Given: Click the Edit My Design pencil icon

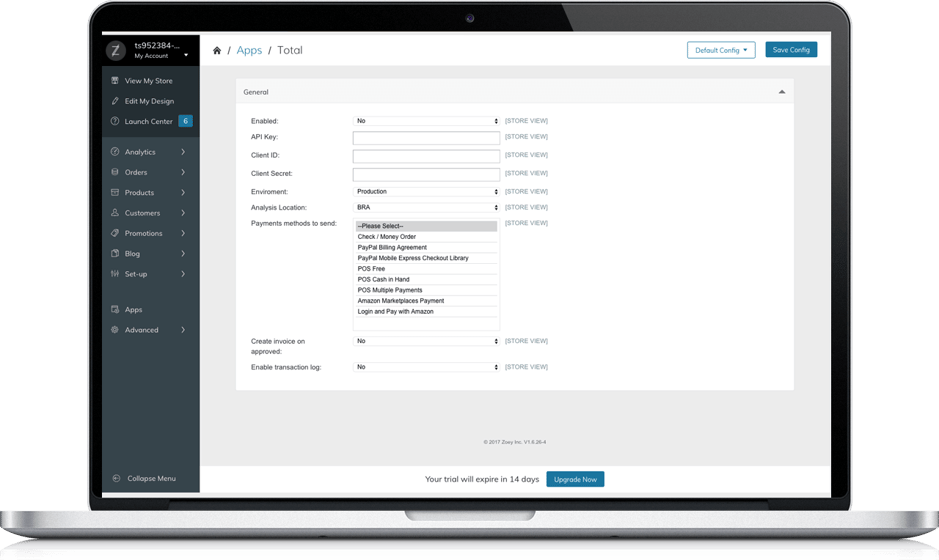Looking at the screenshot, I should pos(115,101).
